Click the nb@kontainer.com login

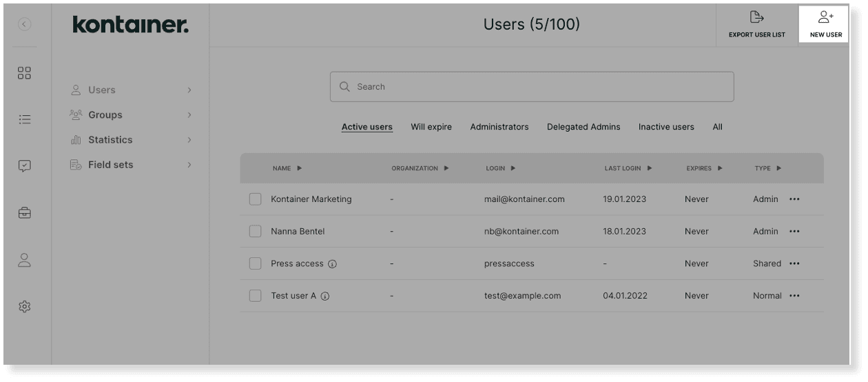coord(521,232)
